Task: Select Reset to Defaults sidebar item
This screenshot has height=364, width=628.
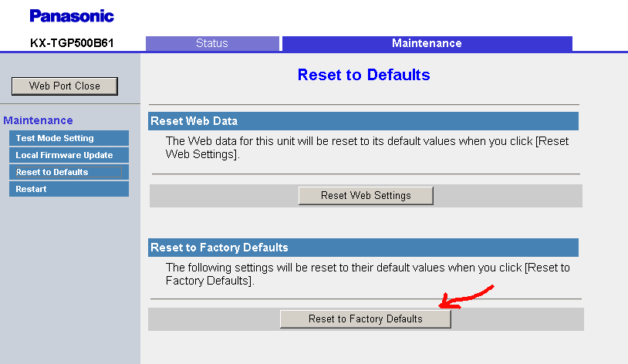Action: [x=69, y=172]
